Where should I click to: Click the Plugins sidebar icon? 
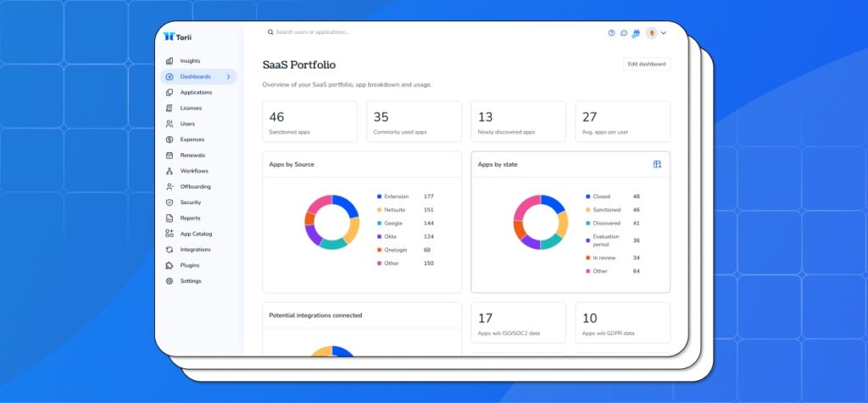tap(170, 265)
